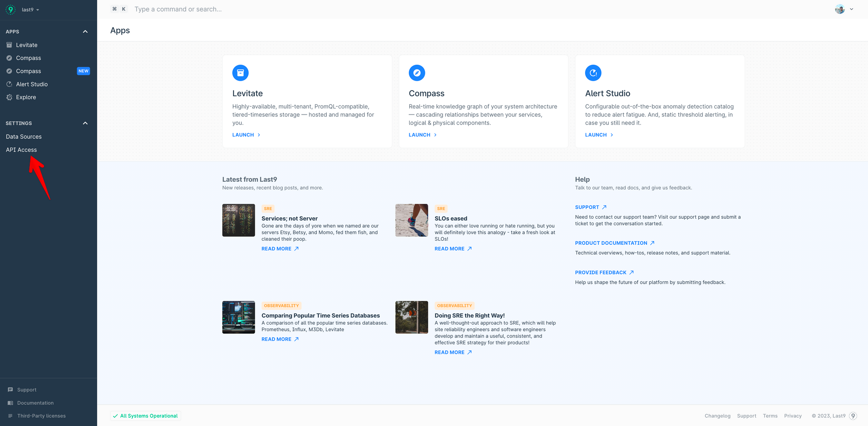Open Documentation in sidebar footer
Viewport: 868px width, 426px height.
point(36,403)
